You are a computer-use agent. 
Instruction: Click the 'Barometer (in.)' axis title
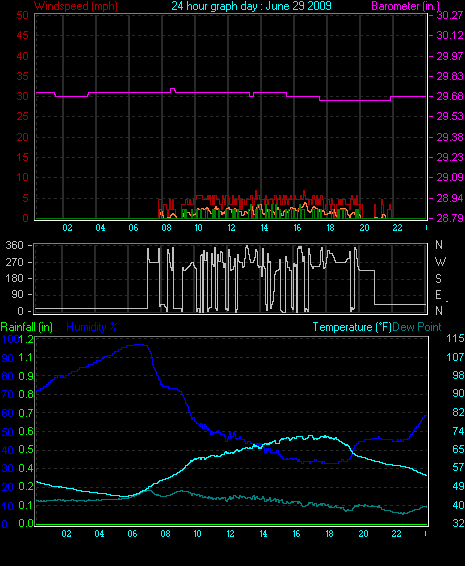pyautogui.click(x=405, y=6)
